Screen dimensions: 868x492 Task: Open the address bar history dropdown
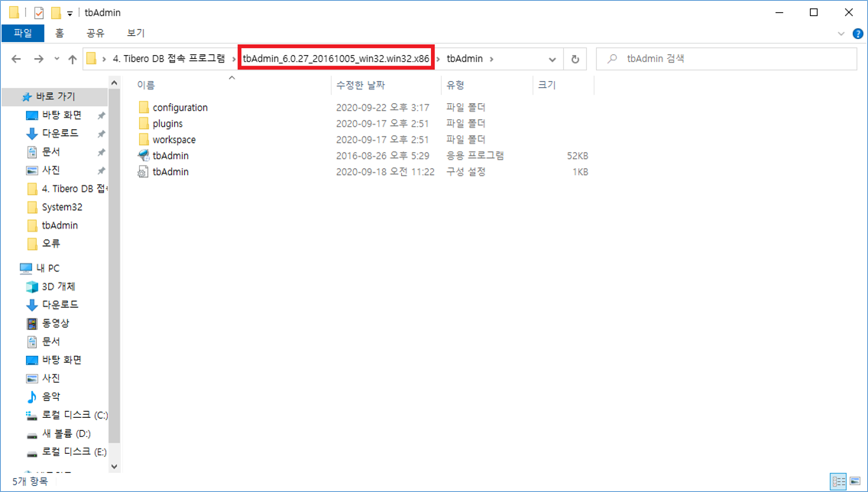[x=552, y=60]
